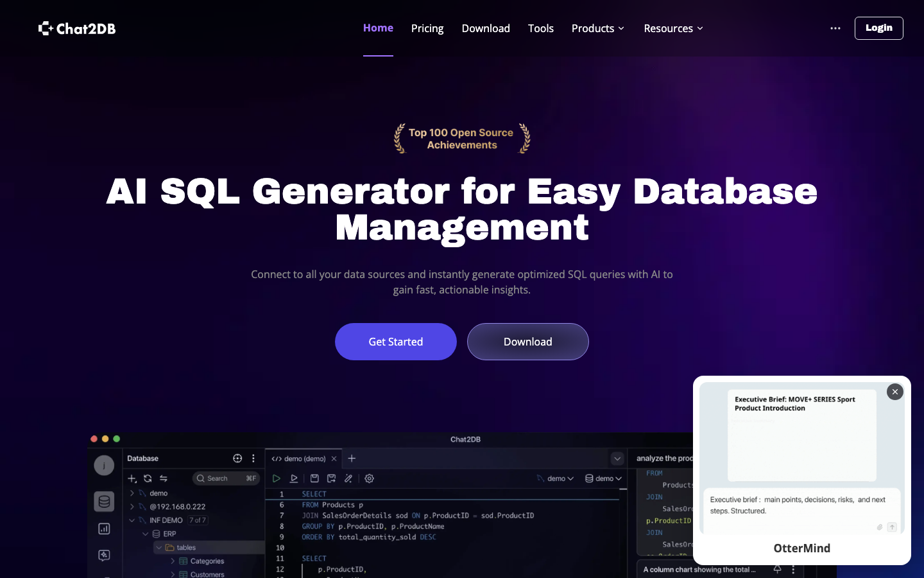Viewport: 924px width, 578px height.
Task: Open the Tools menu item
Action: pos(541,28)
